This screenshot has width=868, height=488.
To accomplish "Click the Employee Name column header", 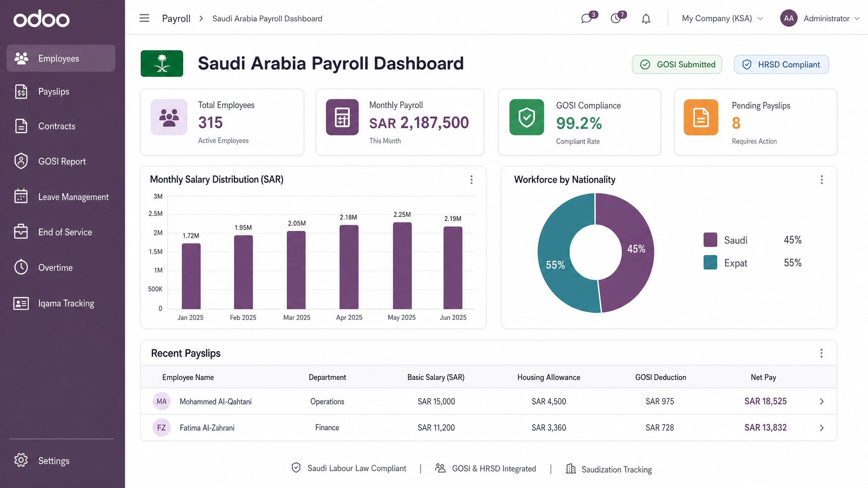I will click(188, 377).
